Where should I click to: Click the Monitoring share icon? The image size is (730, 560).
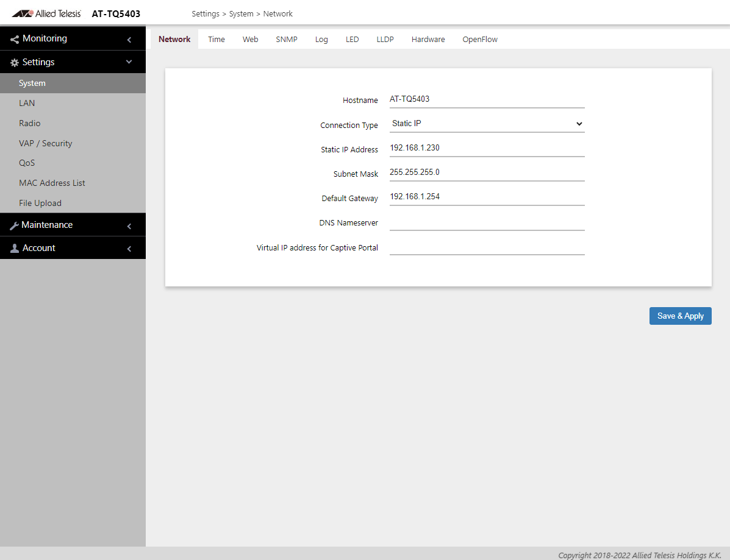coord(15,39)
